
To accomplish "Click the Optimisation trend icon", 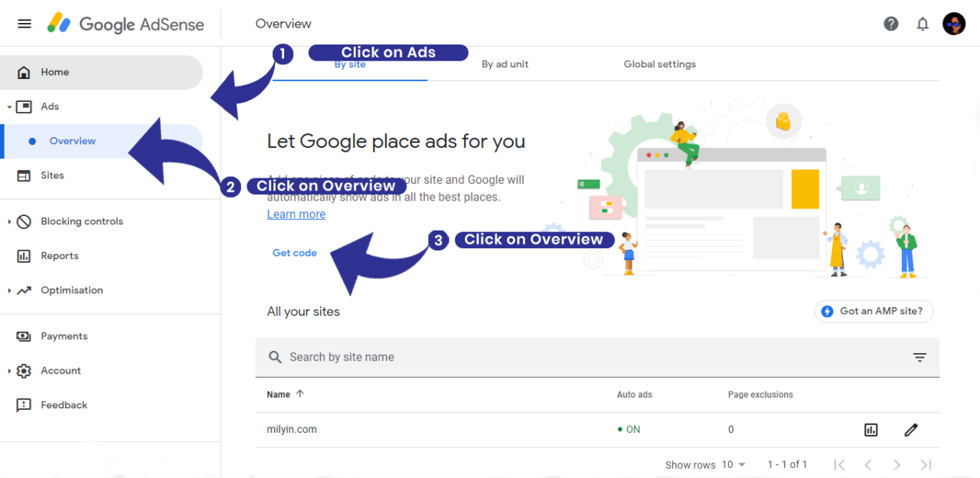I will tap(24, 290).
